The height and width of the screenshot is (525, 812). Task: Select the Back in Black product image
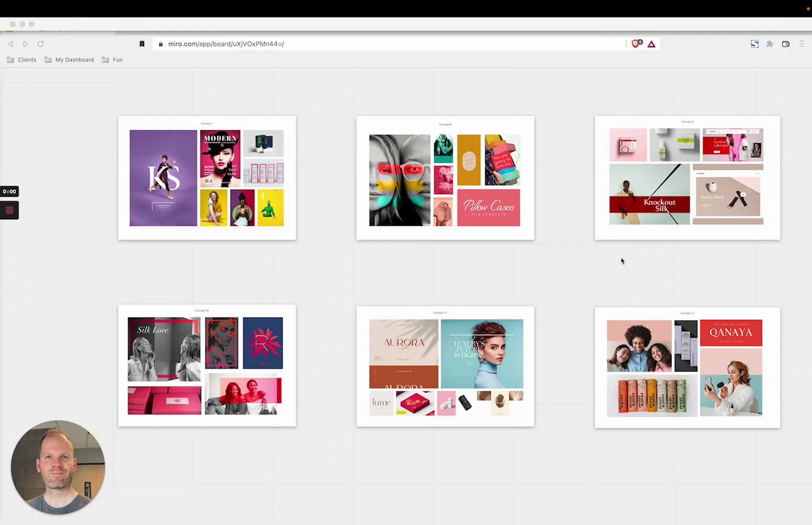tap(728, 197)
